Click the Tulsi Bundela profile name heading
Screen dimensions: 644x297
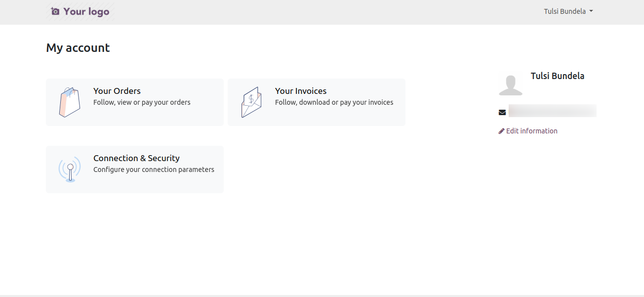tap(558, 76)
